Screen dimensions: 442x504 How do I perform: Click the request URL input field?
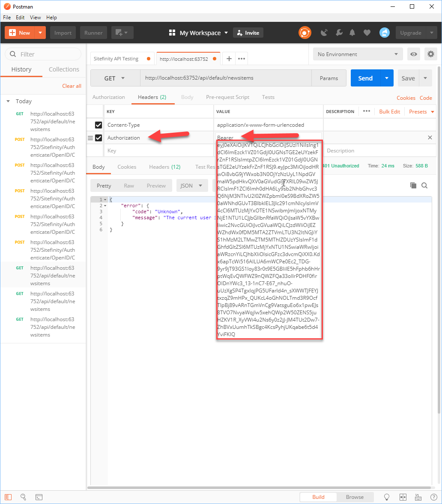226,78
